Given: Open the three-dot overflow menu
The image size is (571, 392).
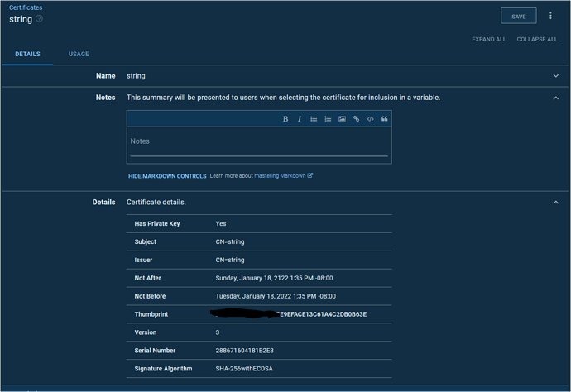Looking at the screenshot, I should (x=550, y=16).
